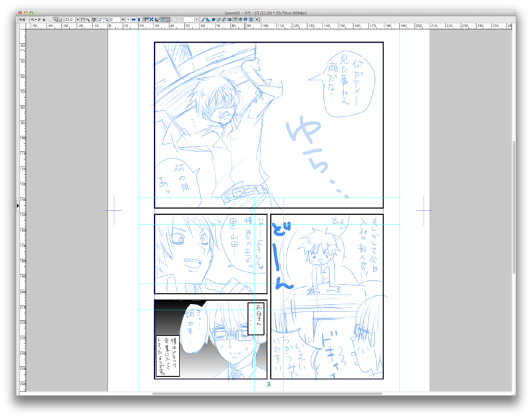
Task: Expand the side panel with the left-edge arrow
Action: point(18,206)
